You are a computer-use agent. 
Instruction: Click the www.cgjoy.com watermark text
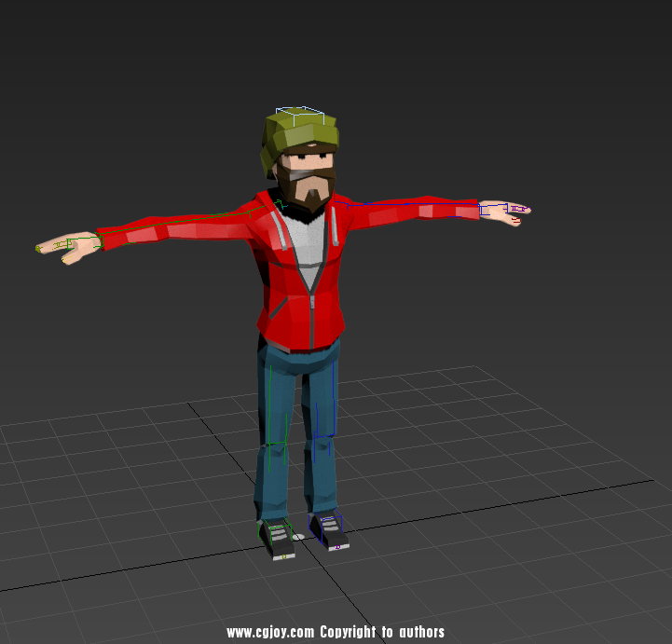click(270, 632)
